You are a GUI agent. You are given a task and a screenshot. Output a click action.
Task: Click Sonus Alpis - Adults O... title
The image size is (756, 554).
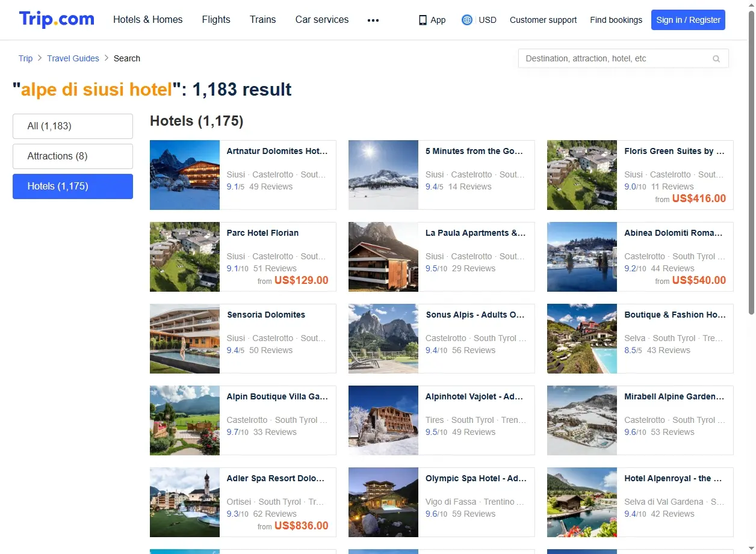(475, 315)
